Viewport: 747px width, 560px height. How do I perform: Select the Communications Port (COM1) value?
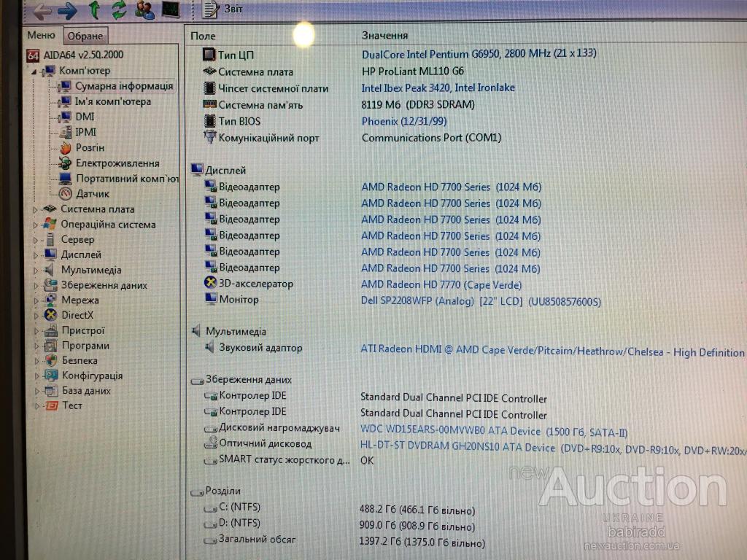tap(431, 138)
